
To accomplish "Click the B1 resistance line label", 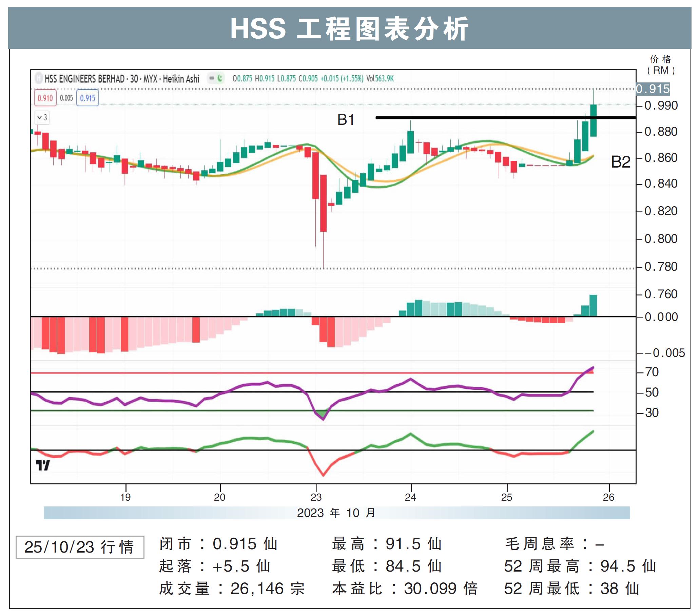I will [x=346, y=120].
